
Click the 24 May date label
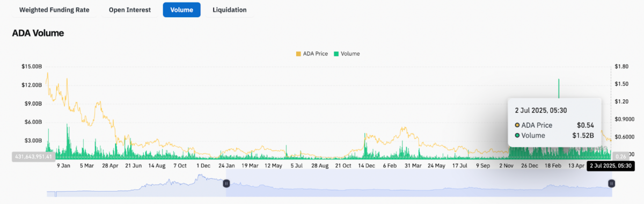tap(436, 166)
